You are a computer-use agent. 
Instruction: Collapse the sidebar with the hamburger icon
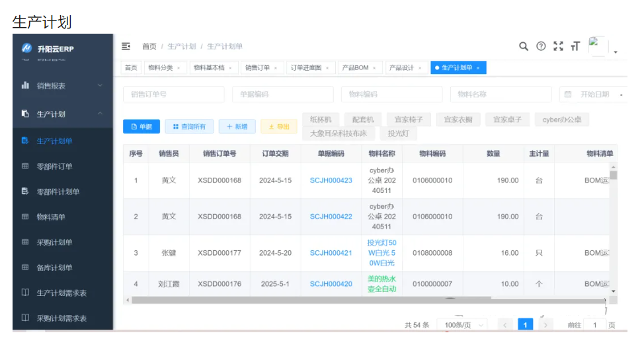point(126,46)
